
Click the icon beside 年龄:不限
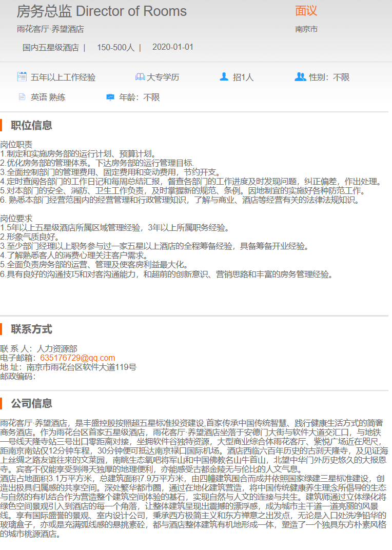110,97
